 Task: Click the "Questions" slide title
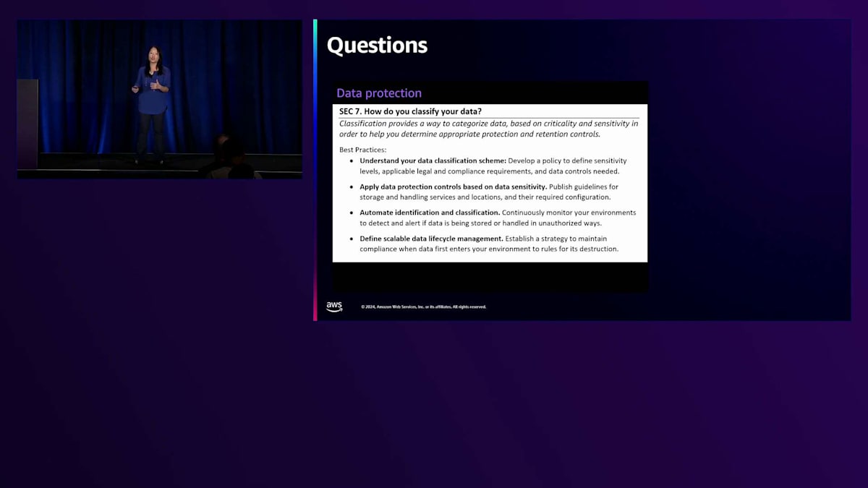377,46
